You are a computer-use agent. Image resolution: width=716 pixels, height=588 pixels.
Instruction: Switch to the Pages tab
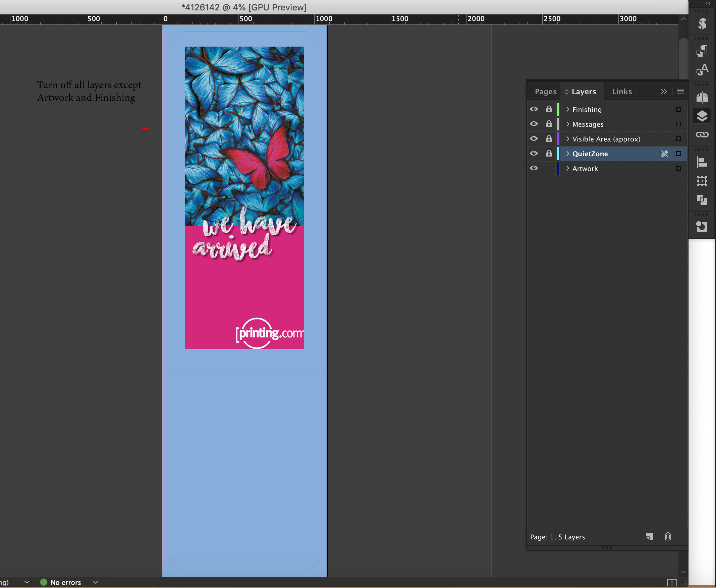coord(545,92)
